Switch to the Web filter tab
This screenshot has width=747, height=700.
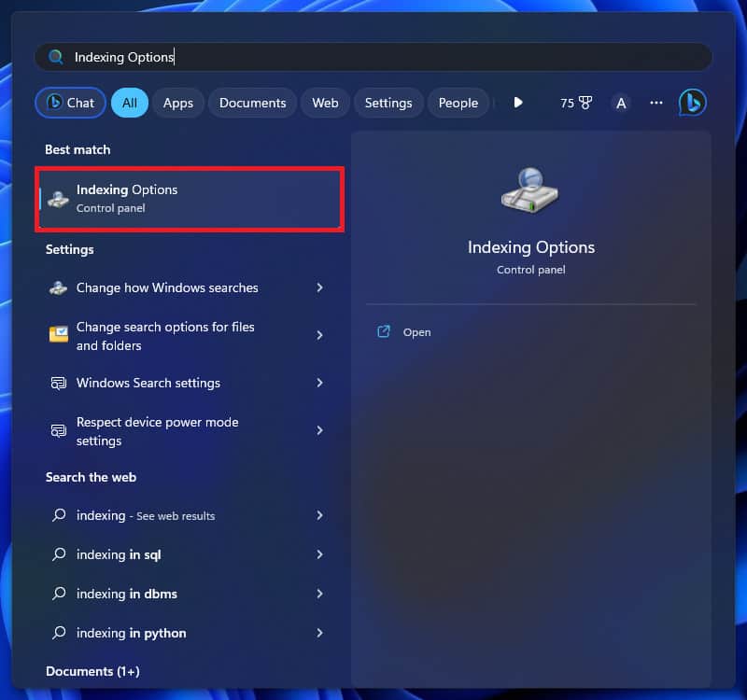[x=325, y=103]
